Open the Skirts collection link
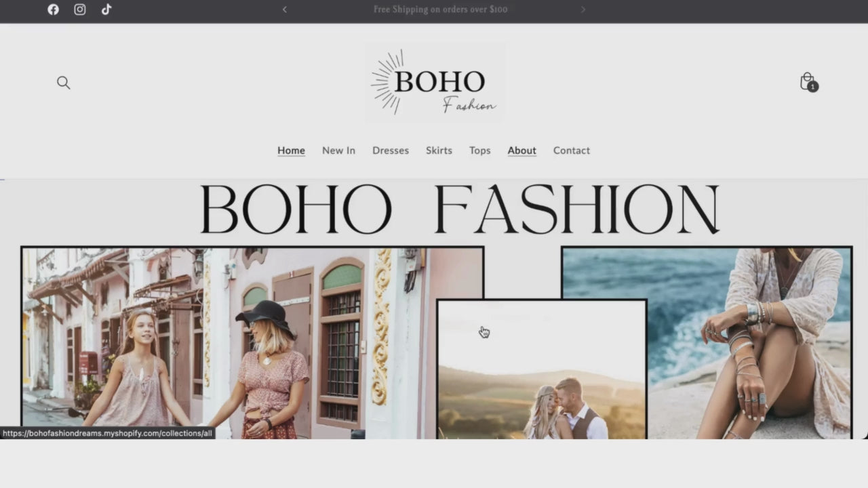Screen dimensions: 868x488 [439, 150]
